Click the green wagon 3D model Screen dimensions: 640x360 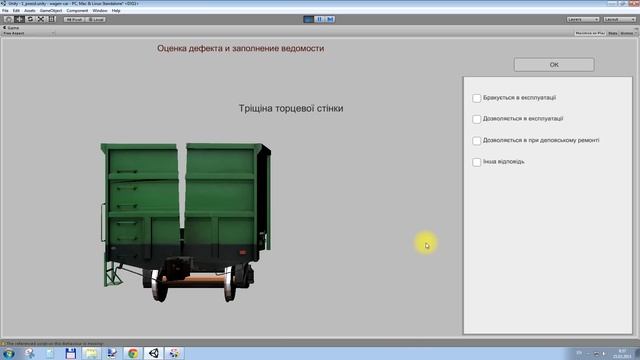(x=186, y=221)
